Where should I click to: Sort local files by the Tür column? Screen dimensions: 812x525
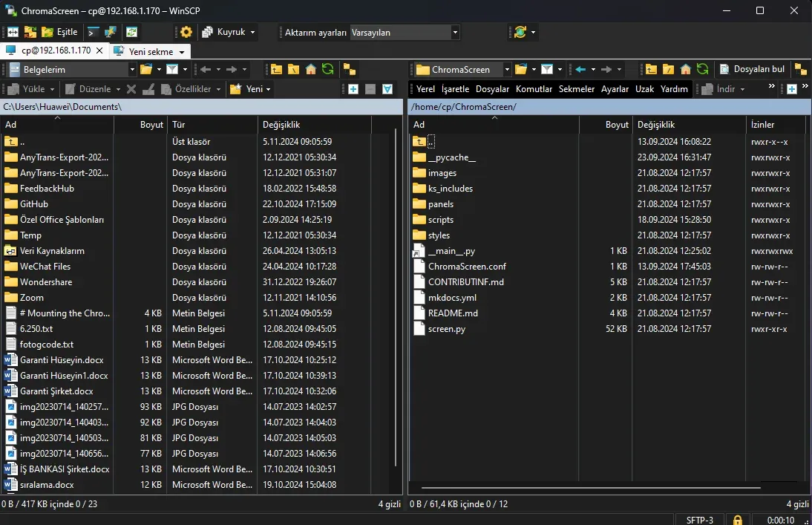[x=212, y=125]
